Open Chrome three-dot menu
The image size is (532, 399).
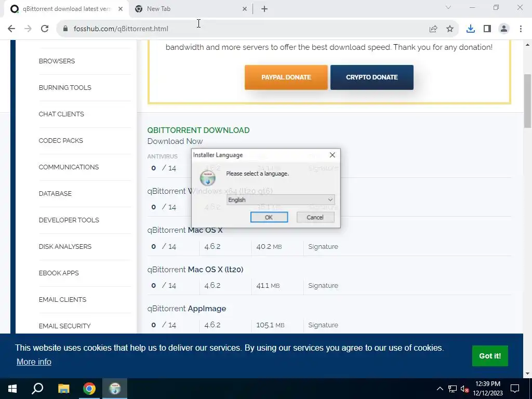click(521, 29)
